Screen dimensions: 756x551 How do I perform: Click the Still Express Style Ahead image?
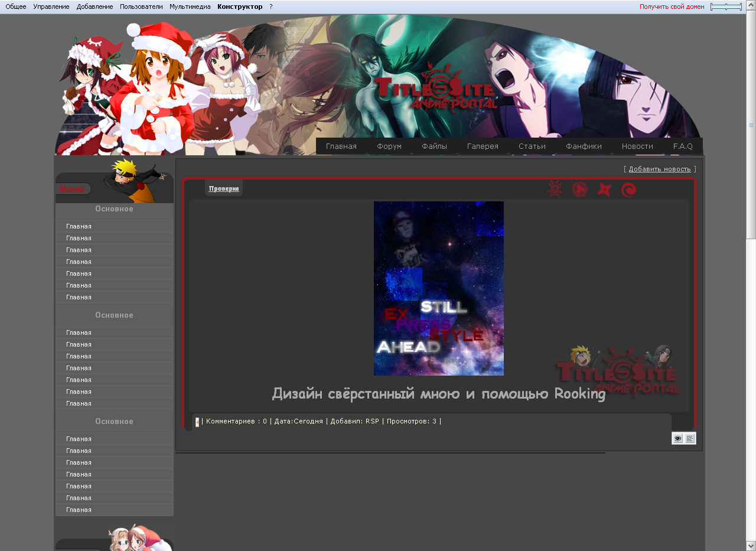coord(439,288)
